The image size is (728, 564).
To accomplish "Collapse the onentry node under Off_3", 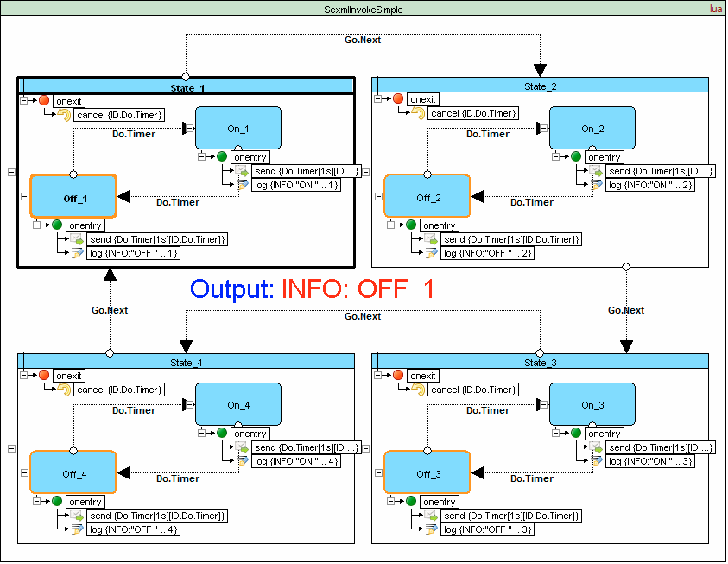I will click(x=390, y=502).
